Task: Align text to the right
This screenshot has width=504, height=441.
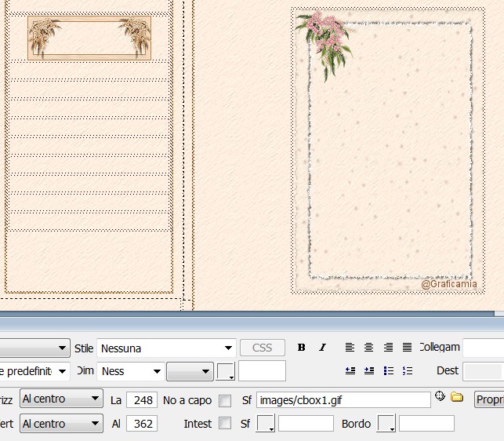Action: point(388,348)
